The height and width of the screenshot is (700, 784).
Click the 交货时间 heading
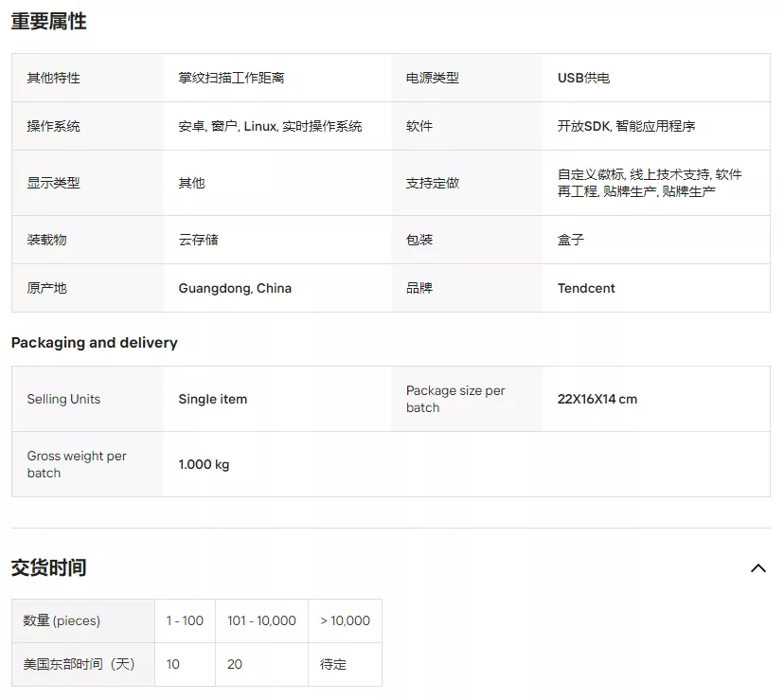click(x=49, y=568)
